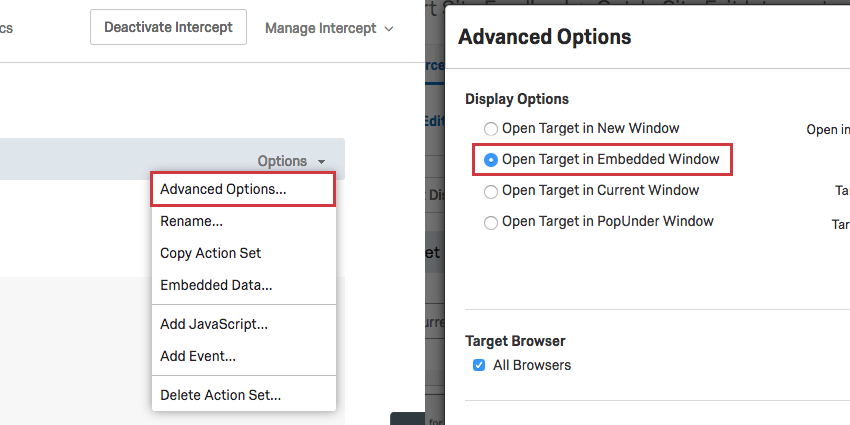Click the Display Options section heading
This screenshot has height=425, width=850.
point(517,99)
